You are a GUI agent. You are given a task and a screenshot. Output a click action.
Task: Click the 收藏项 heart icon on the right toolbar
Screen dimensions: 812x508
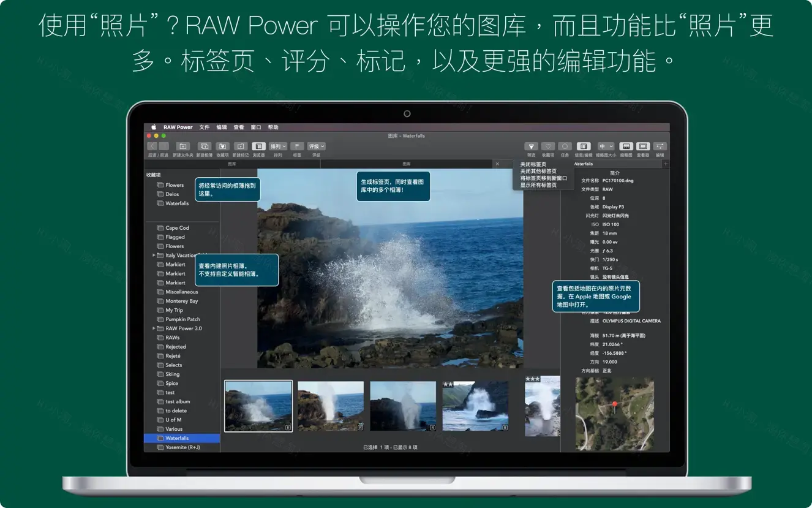coord(548,146)
